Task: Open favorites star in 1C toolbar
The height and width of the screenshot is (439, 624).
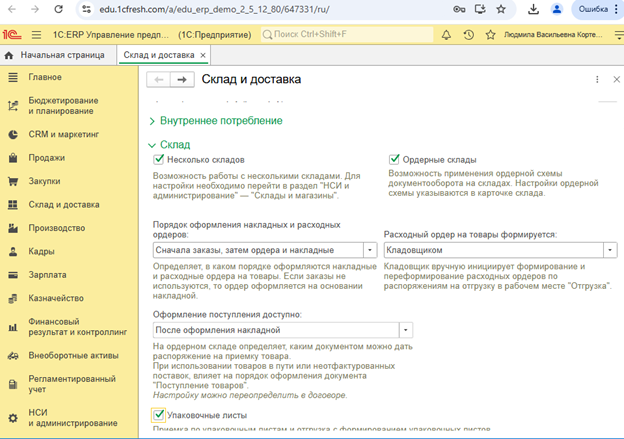Action: point(490,35)
